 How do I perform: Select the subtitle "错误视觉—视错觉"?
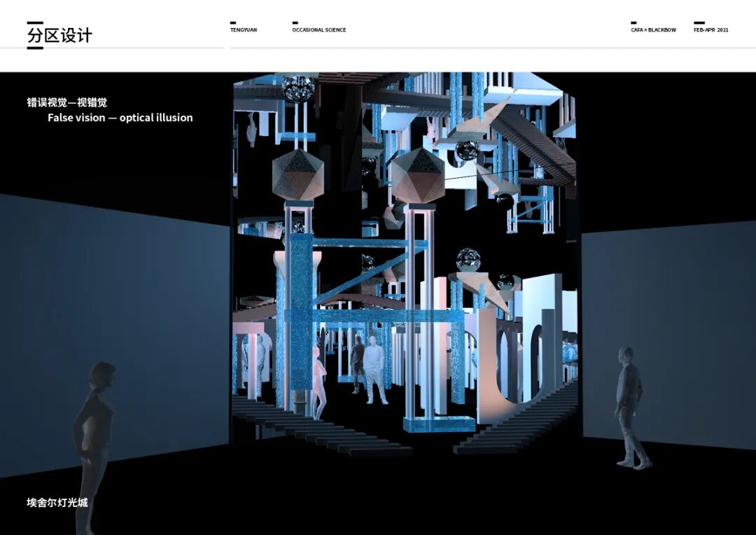[66, 102]
